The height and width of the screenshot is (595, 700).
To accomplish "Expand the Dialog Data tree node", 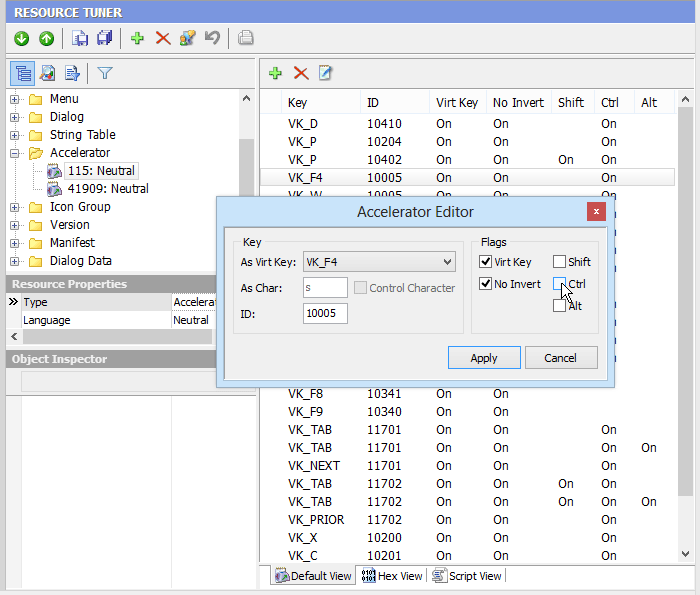I will pos(15,261).
